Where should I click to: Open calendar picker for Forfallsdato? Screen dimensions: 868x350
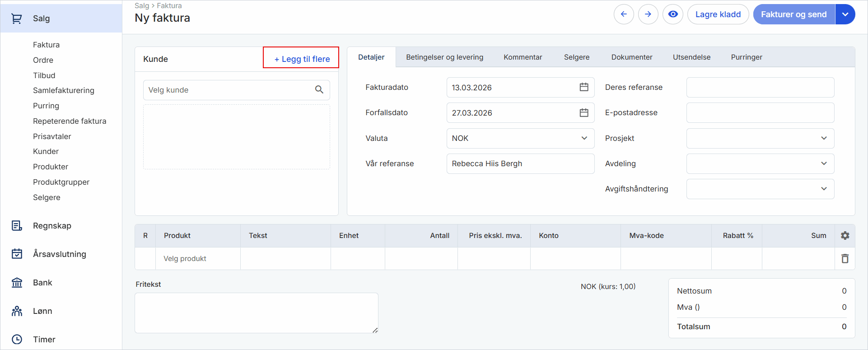tap(583, 112)
